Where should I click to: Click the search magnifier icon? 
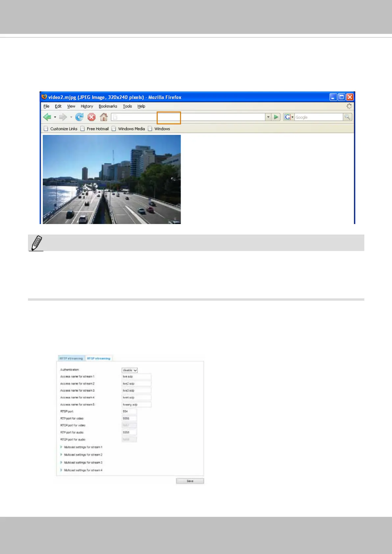pyautogui.click(x=347, y=117)
